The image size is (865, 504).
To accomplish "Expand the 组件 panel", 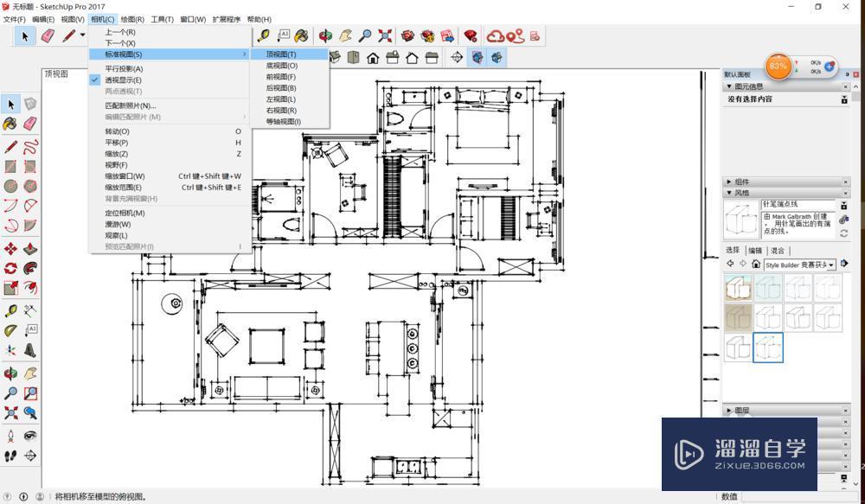I will coord(729,182).
